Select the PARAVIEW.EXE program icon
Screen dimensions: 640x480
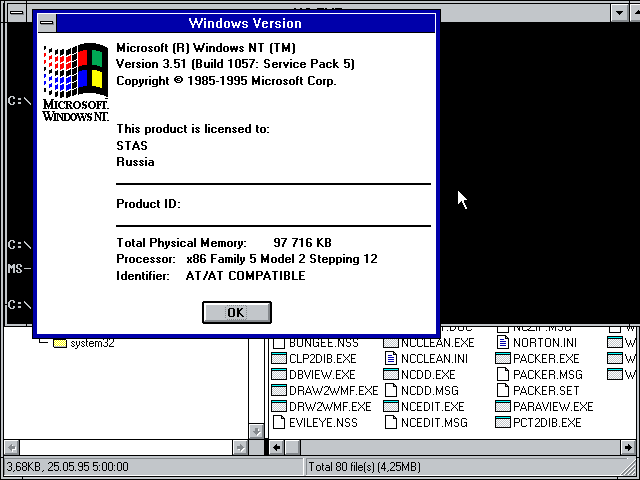pyautogui.click(x=503, y=407)
